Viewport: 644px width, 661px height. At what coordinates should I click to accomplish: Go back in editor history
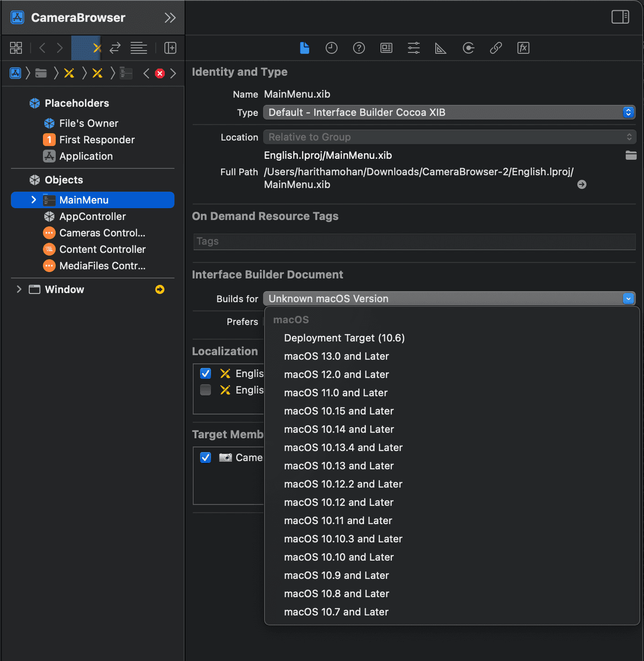click(42, 48)
